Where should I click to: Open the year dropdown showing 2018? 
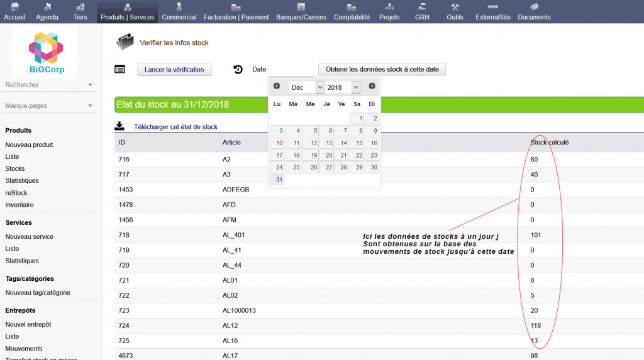coord(343,87)
